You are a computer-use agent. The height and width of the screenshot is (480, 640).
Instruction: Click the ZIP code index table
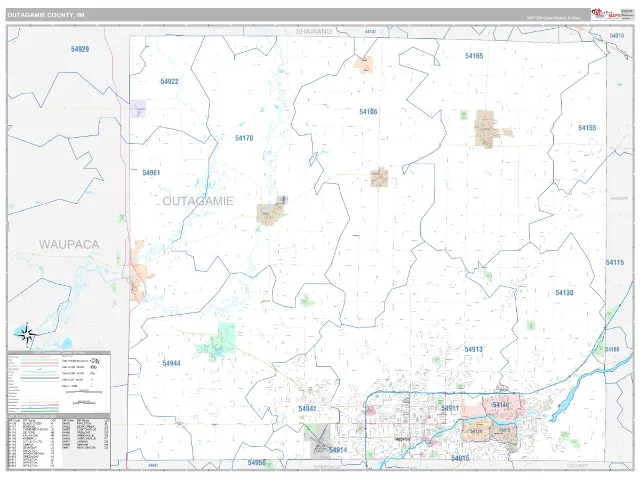click(x=59, y=442)
